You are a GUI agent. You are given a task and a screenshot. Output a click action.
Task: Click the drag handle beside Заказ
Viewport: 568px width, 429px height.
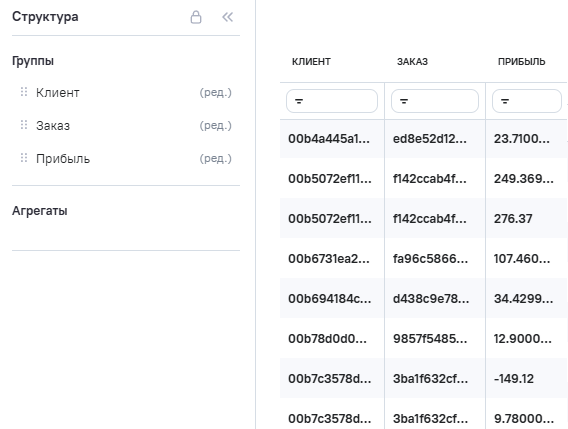click(24, 125)
